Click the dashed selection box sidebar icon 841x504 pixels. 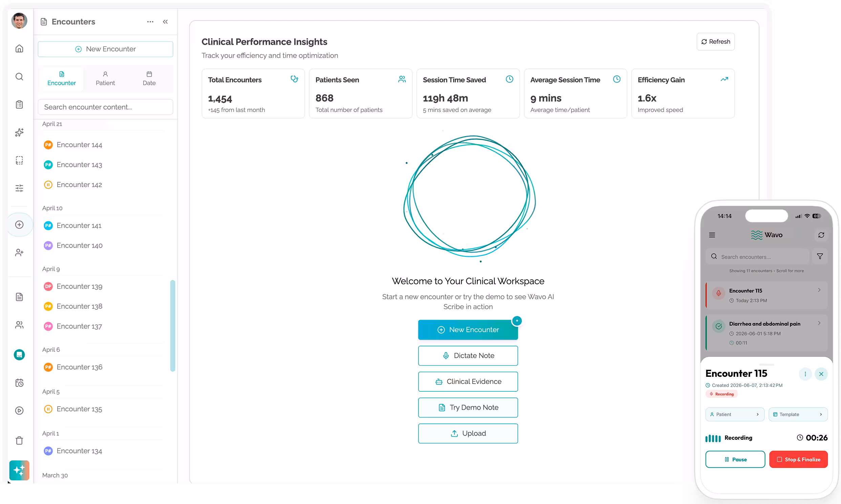(19, 160)
